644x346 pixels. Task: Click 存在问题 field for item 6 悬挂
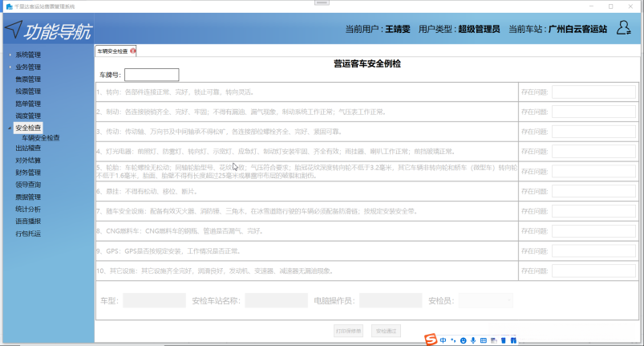click(x=594, y=191)
